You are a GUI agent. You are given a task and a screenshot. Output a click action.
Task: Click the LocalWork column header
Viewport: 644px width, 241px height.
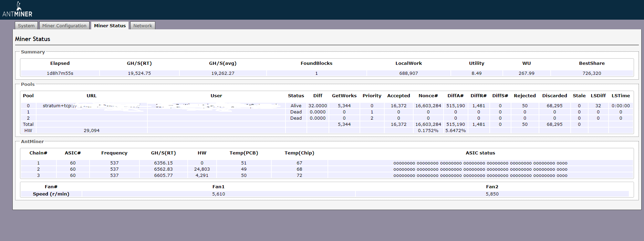click(x=408, y=63)
